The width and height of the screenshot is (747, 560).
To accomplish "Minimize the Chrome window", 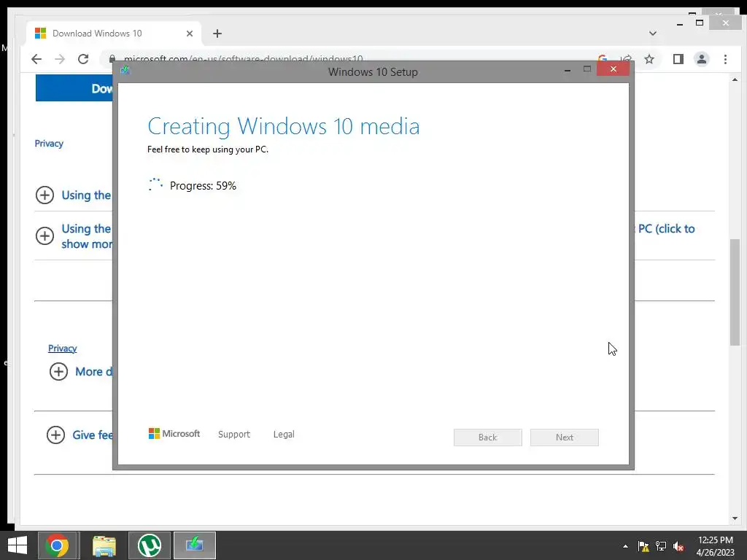I will point(680,24).
